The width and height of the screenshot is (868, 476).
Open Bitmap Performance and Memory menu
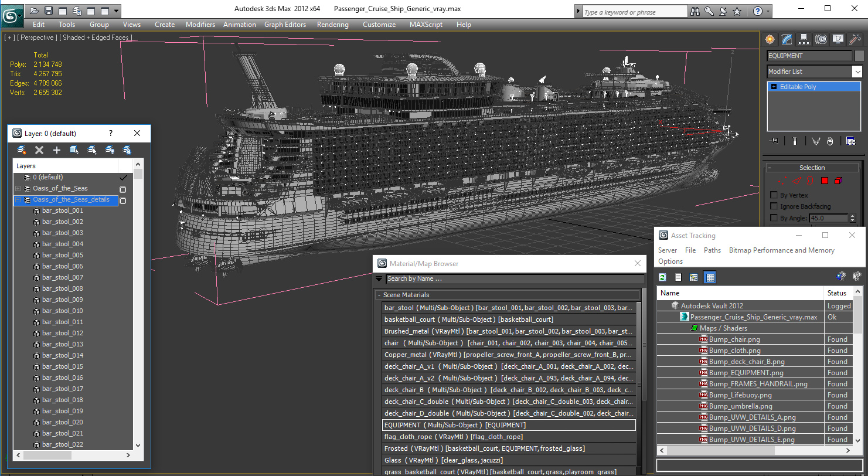(x=781, y=250)
